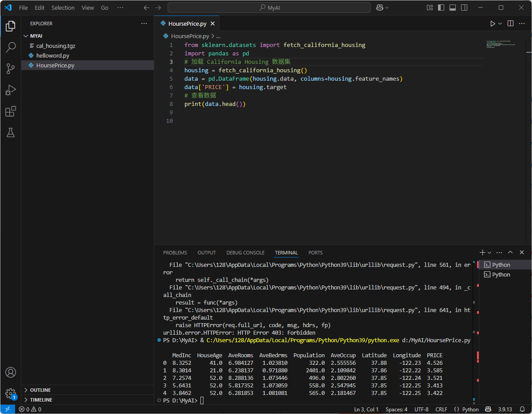Open the Selection menu

(63, 8)
